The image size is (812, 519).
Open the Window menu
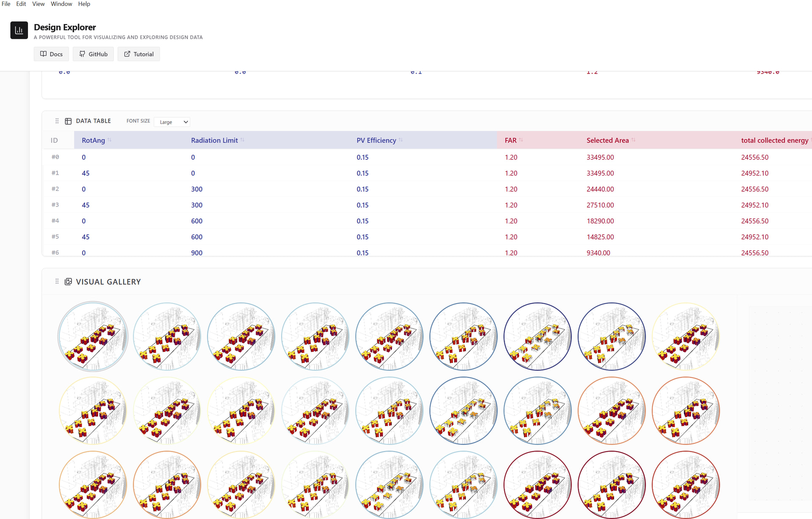tap(61, 4)
